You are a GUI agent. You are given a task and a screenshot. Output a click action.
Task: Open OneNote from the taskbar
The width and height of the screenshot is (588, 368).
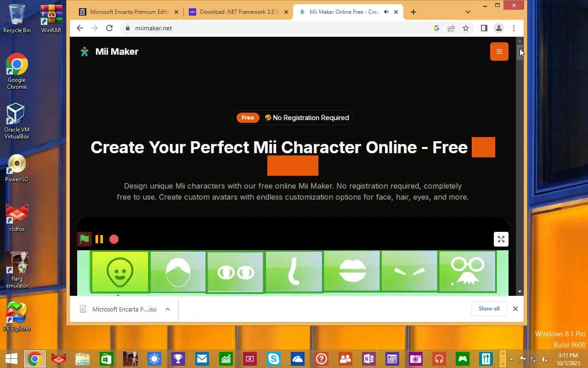tap(369, 359)
